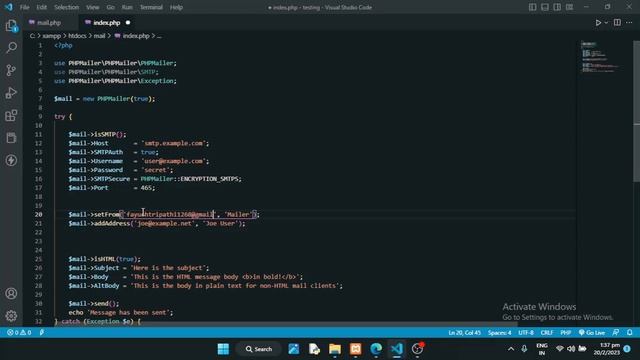Click the Run PHP file play button
640x360 pixels.
[598, 22]
